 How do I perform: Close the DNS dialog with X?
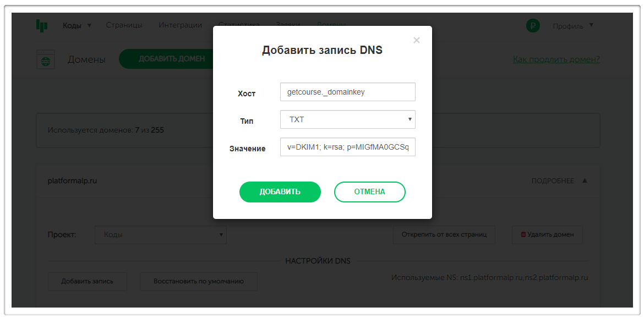[x=417, y=40]
